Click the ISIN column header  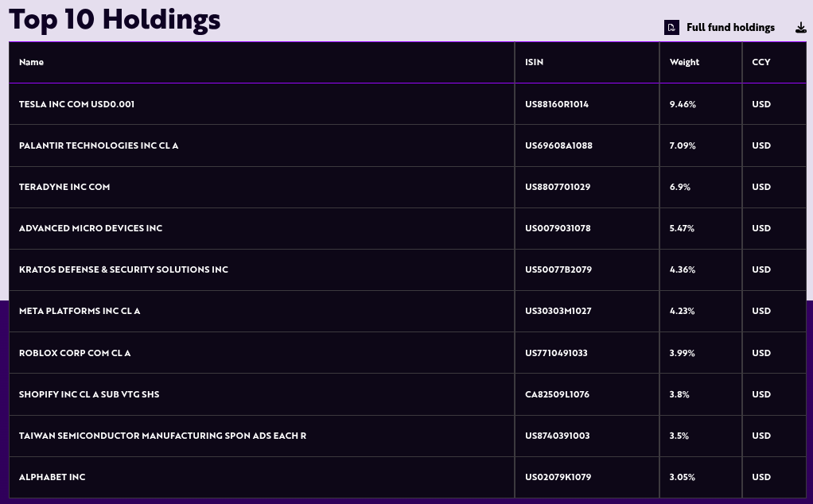tap(534, 62)
